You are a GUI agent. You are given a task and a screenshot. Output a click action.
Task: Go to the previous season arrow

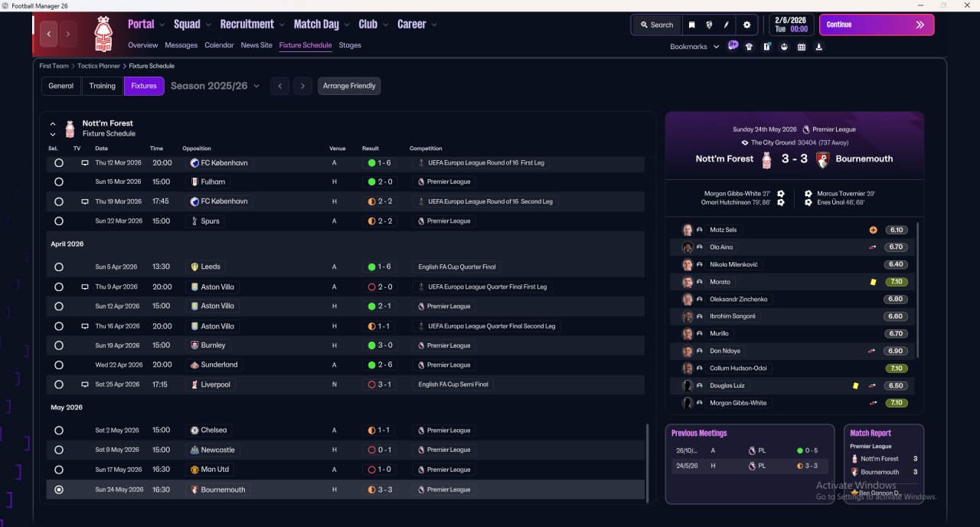coord(279,86)
